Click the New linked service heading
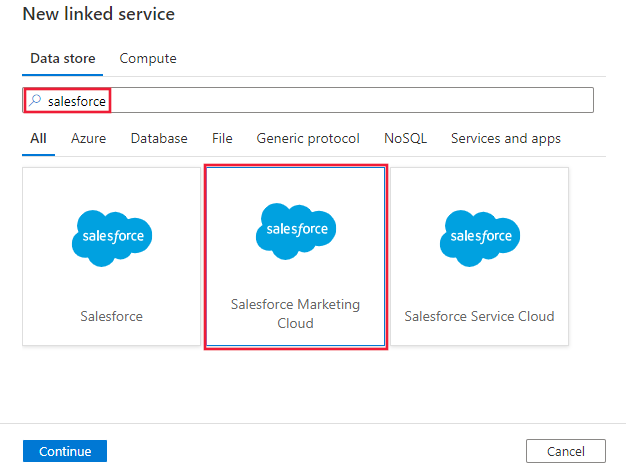The width and height of the screenshot is (626, 474). pyautogui.click(x=99, y=14)
